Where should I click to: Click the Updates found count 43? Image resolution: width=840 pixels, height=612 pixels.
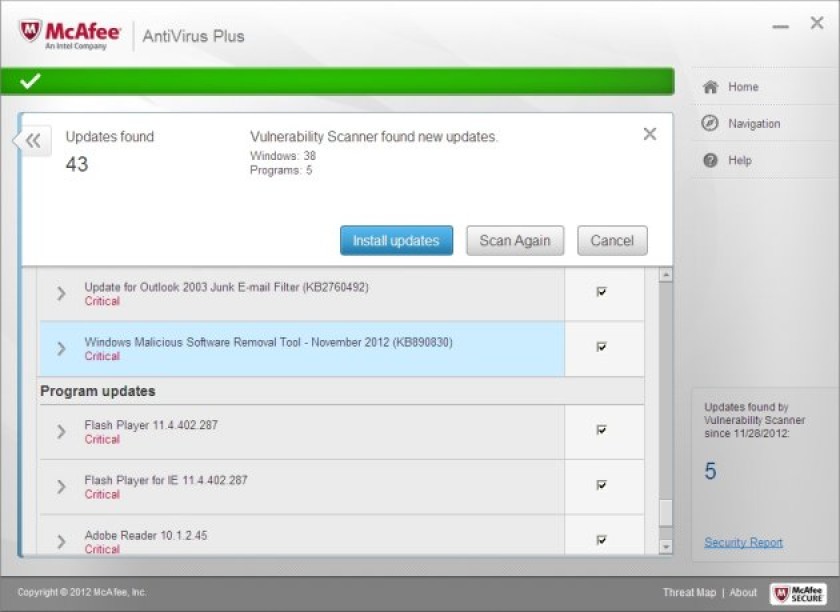[77, 164]
